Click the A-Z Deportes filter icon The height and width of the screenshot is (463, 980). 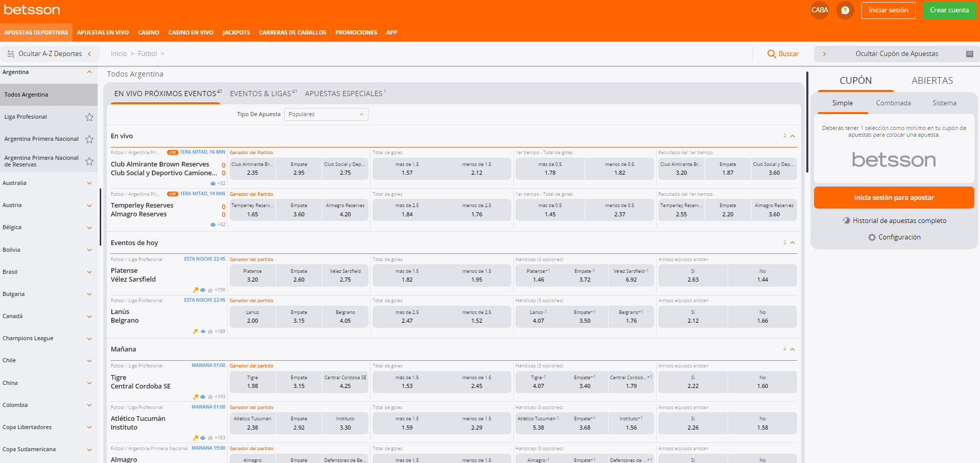point(11,54)
